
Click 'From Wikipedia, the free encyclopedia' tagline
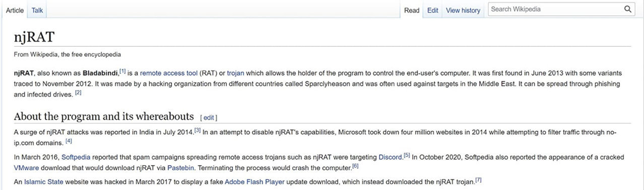click(68, 54)
